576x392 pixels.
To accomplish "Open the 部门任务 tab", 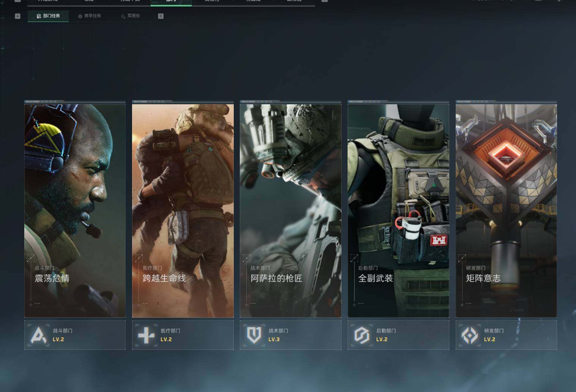I will pyautogui.click(x=48, y=16).
